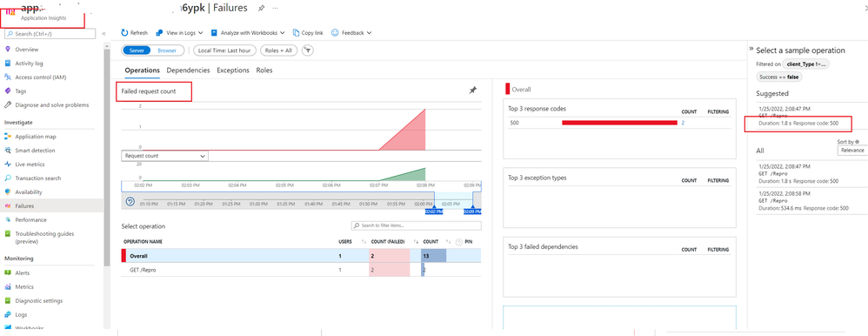Image resolution: width=868 pixels, height=336 pixels.
Task: Pin the Failed request count chart
Action: click(x=473, y=91)
